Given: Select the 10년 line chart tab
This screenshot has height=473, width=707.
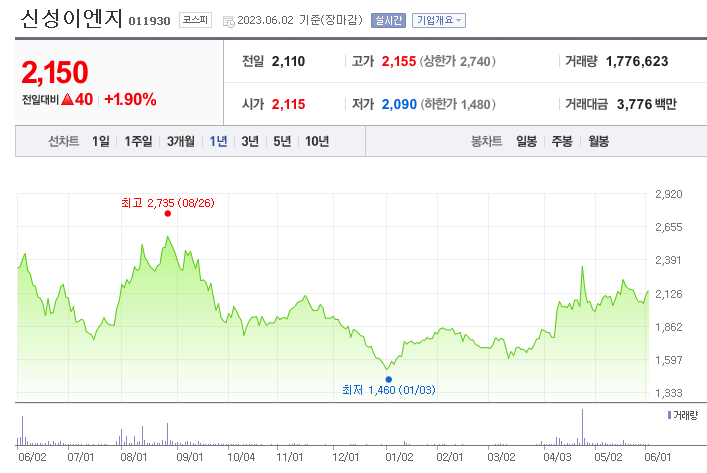Looking at the screenshot, I should (317, 141).
